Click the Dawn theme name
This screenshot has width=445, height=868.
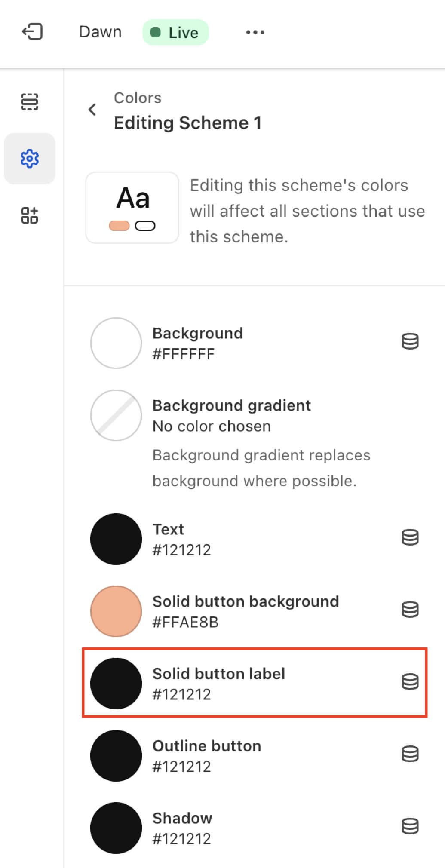coord(100,32)
